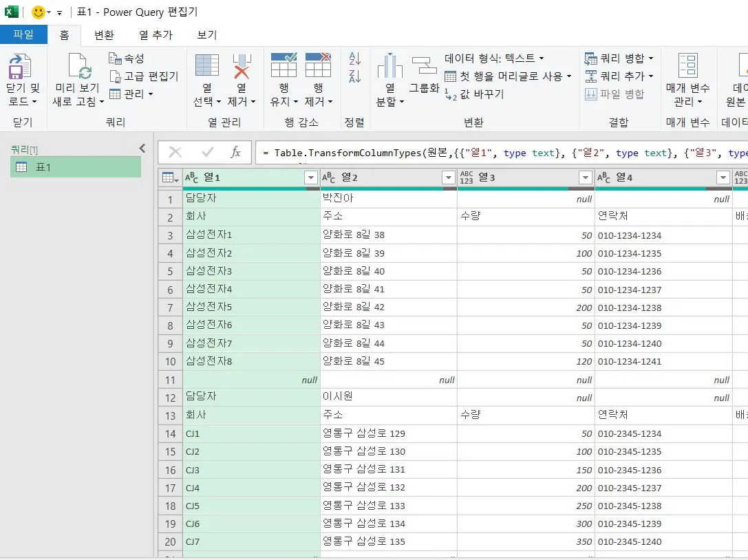
Task: Click the 그룹화 group by icon
Action: [424, 65]
